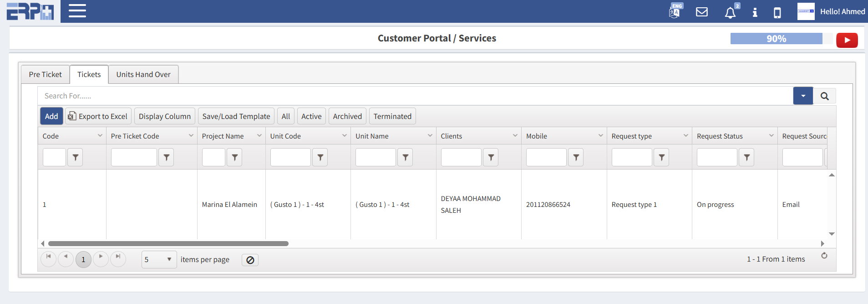This screenshot has width=868, height=304.
Task: Open the messages envelope icon
Action: [x=702, y=12]
